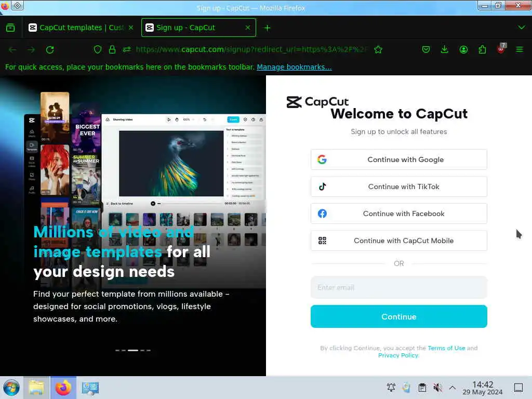Viewport: 532px width, 399px height.
Task: Click the site security padlock icon
Action: tap(112, 49)
